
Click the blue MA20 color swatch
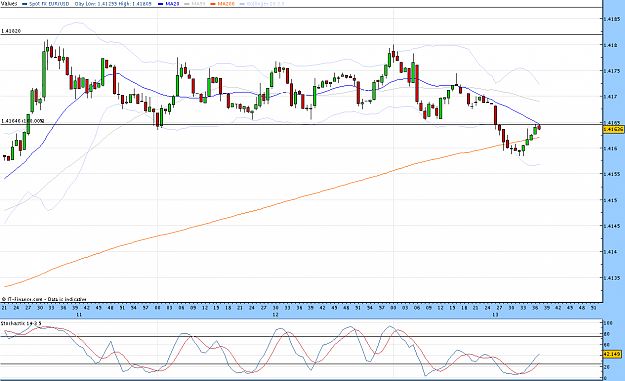point(161,4)
